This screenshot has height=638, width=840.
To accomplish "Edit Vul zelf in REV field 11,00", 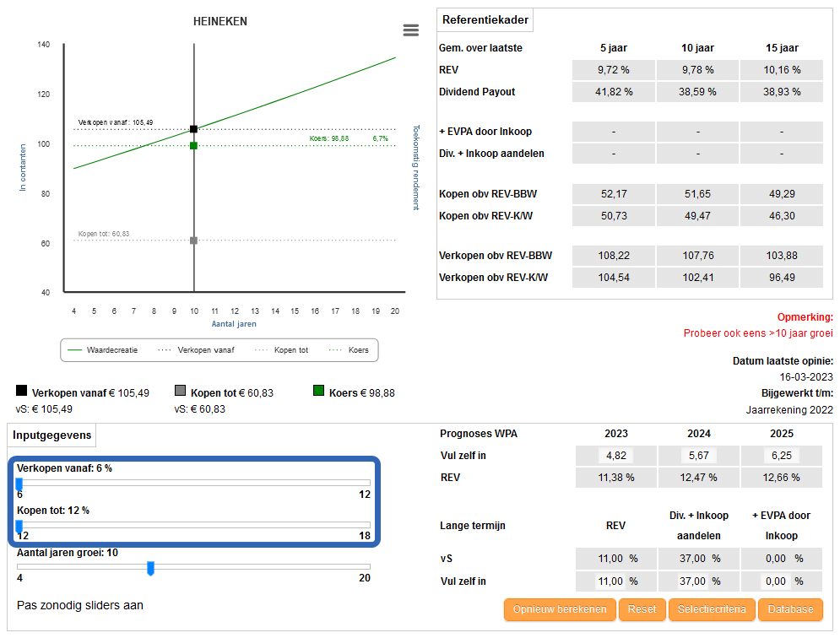I will click(610, 581).
